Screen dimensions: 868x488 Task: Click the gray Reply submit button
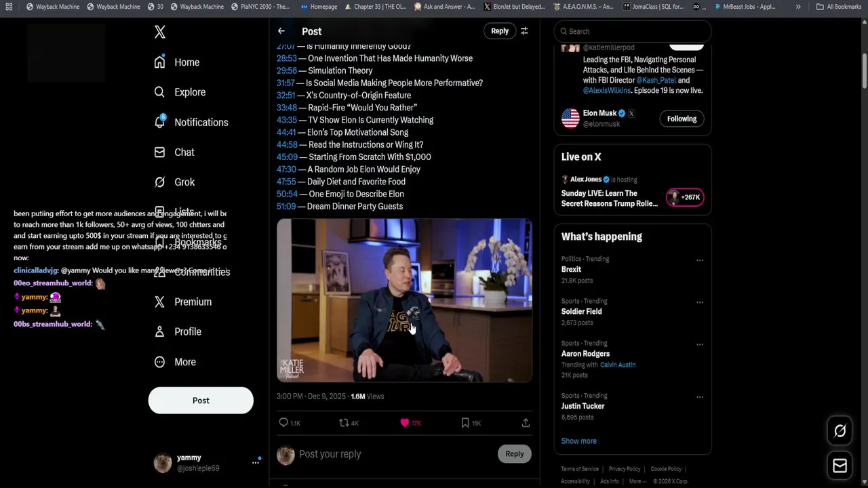coord(515,454)
